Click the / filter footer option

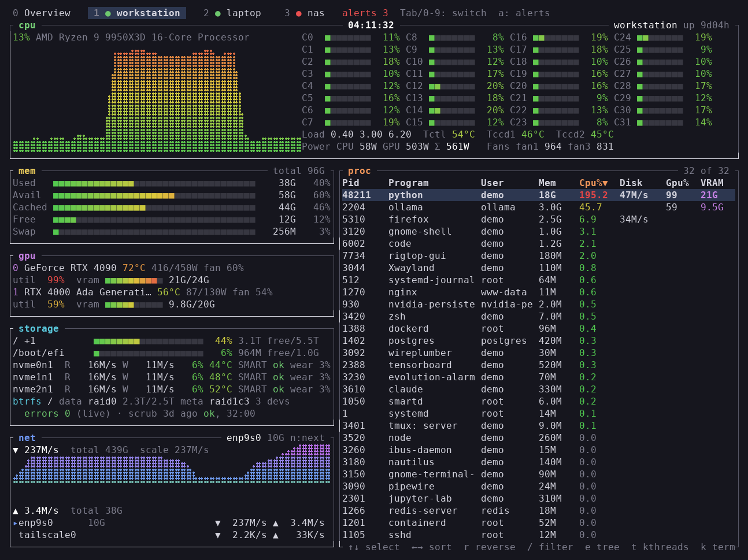point(550,547)
